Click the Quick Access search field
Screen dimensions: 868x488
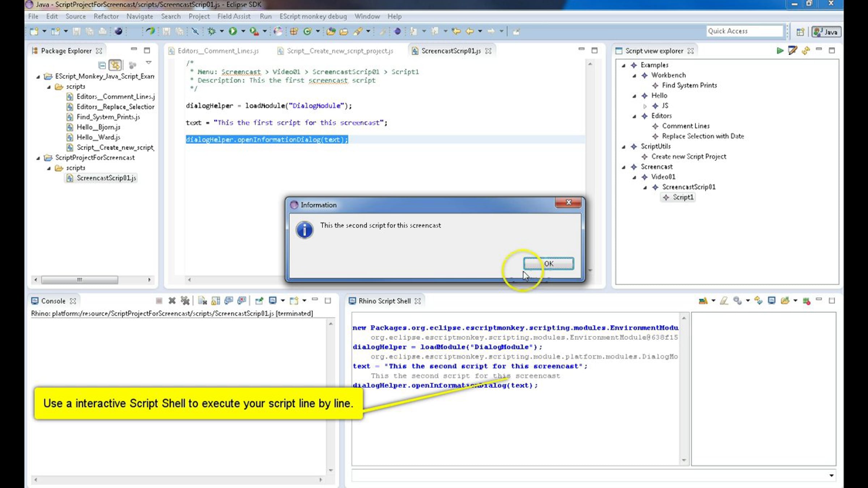[x=744, y=31]
